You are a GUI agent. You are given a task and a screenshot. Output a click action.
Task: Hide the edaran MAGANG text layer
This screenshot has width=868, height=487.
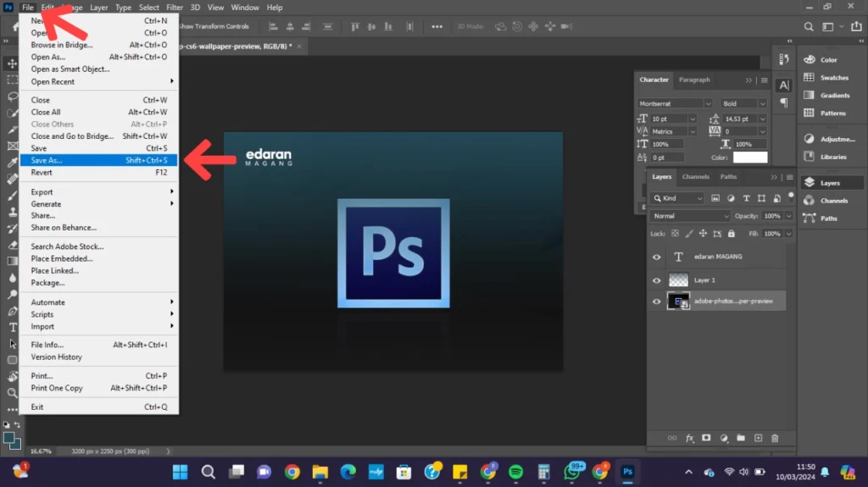pos(657,257)
